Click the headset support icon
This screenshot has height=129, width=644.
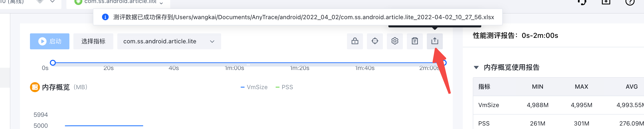(582, 2)
